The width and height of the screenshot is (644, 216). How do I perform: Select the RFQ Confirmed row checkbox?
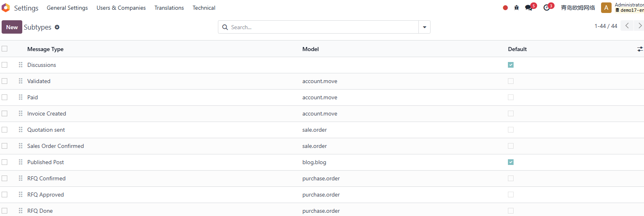tap(4, 178)
